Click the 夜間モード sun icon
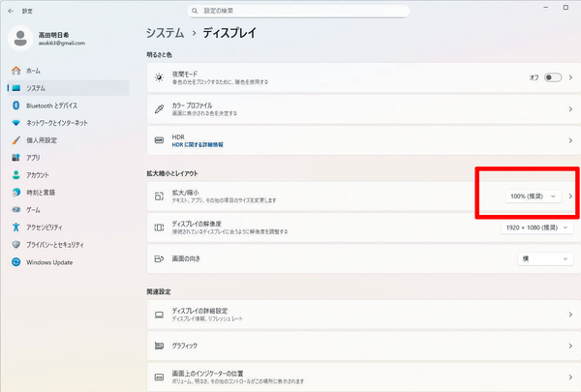This screenshot has height=392, width=581. (159, 77)
